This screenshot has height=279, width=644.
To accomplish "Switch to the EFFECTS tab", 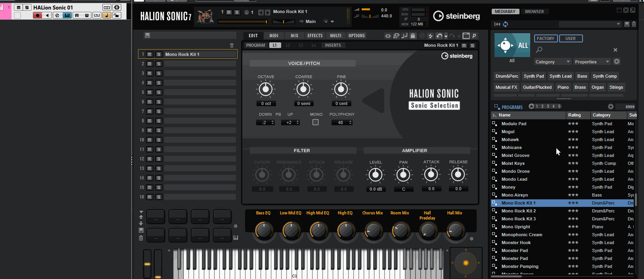I will pyautogui.click(x=315, y=36).
